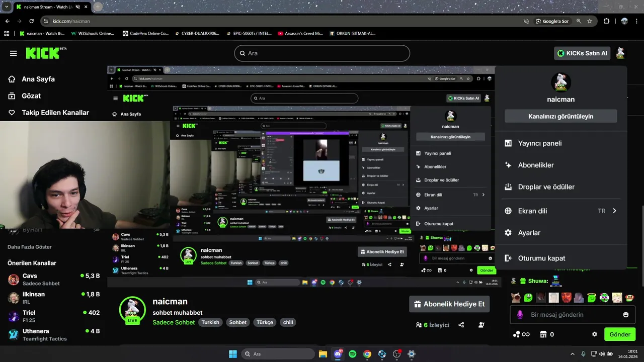
Task: Open the emoji picker in chat input
Action: click(x=626, y=315)
